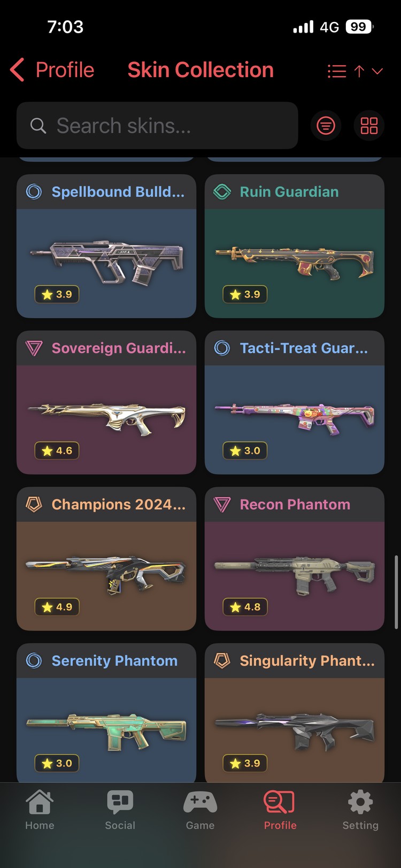Screen dimensions: 401x868
Task: Open the Setting gear icon
Action: click(360, 802)
